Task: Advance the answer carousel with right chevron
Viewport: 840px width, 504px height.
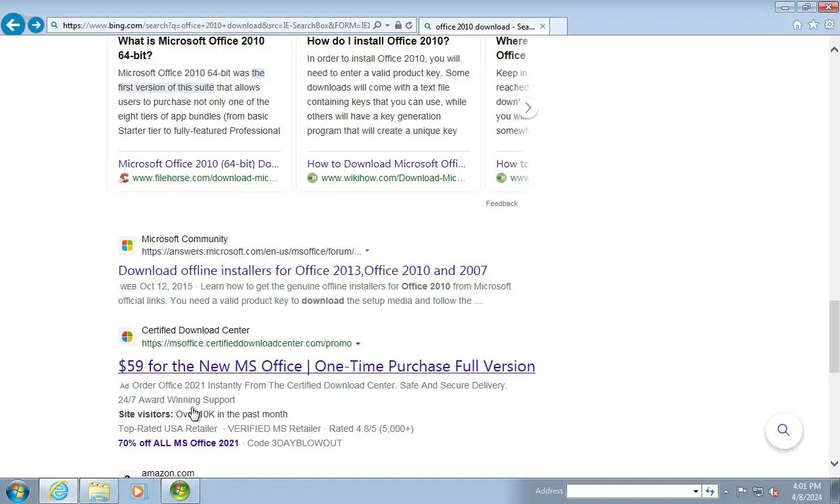Action: click(x=528, y=108)
